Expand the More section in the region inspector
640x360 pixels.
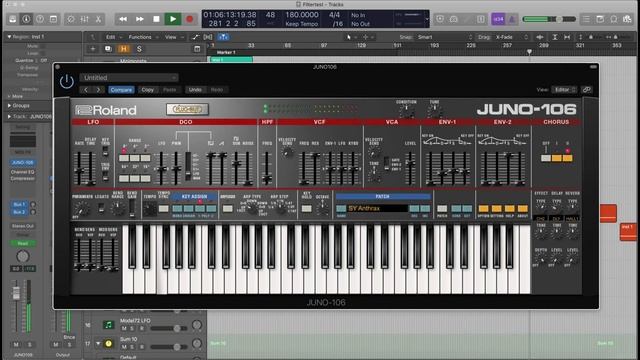point(9,96)
